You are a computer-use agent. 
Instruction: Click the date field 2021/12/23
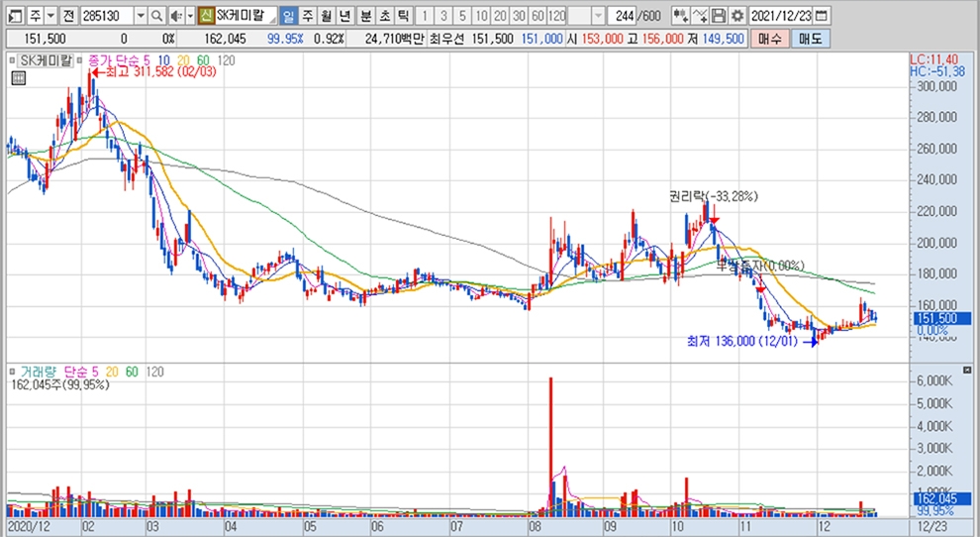tap(782, 16)
